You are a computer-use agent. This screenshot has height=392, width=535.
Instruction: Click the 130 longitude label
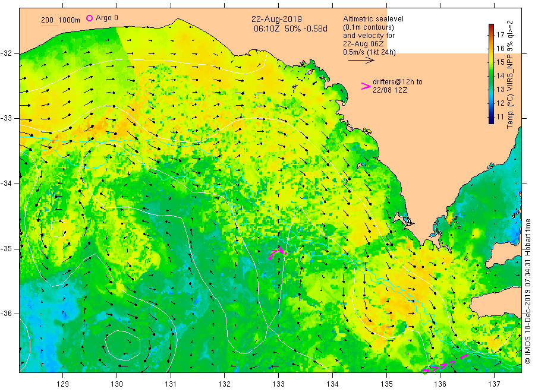tap(117, 384)
